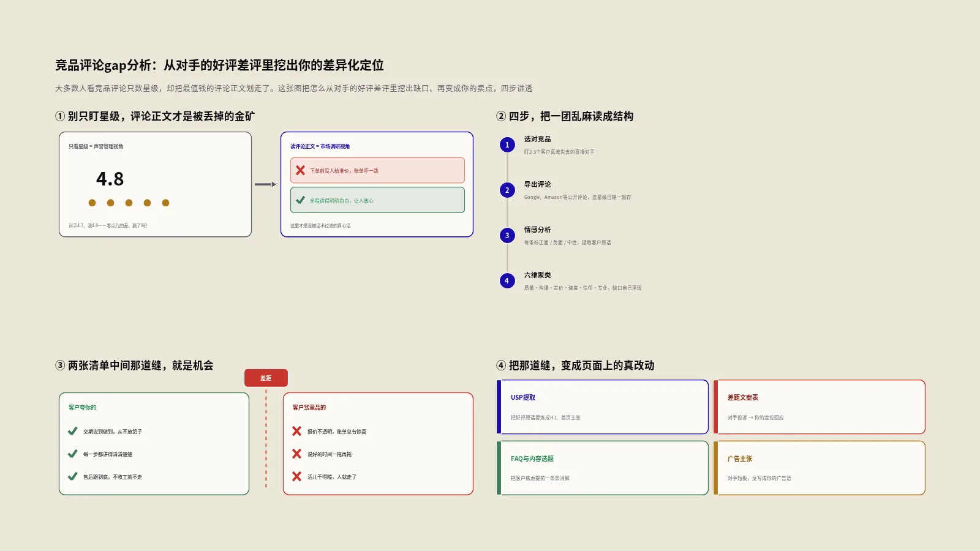Click heading ④ 把那道缝，变成页面上的真改动

point(575,365)
